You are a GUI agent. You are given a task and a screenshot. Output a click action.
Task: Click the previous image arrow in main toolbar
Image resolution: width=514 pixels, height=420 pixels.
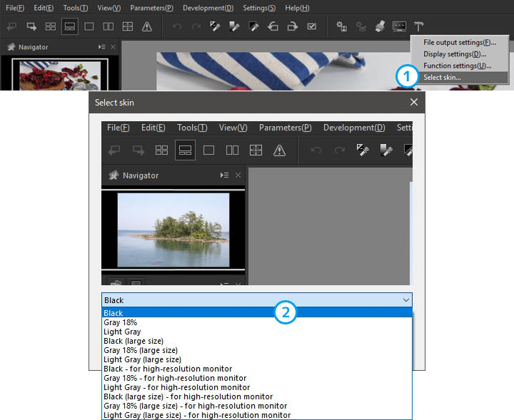pyautogui.click(x=12, y=26)
